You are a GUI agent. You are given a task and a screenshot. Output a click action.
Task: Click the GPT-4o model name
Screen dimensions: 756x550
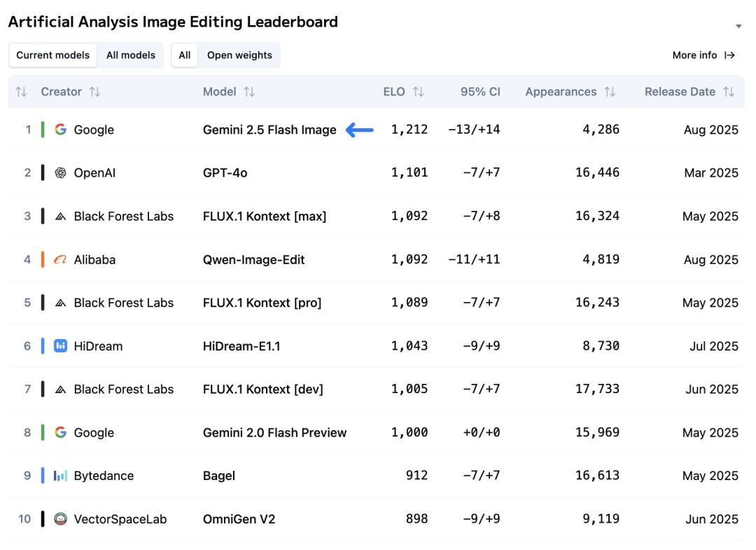225,173
